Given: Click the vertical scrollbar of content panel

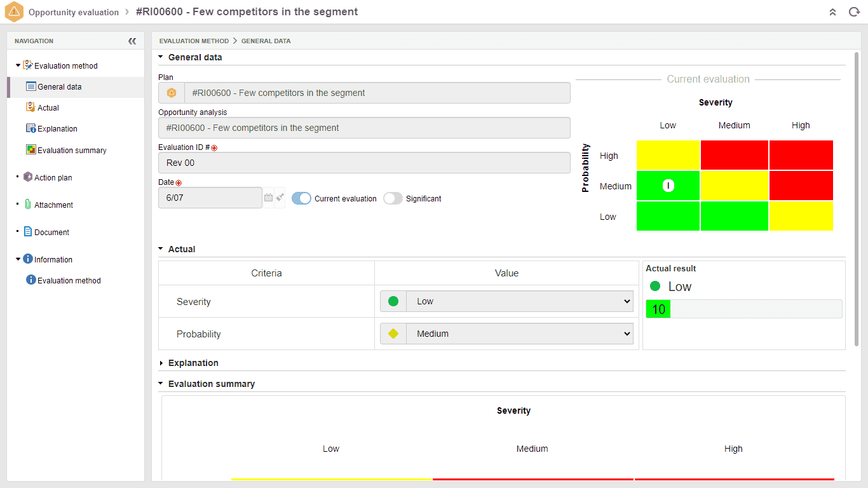Looking at the screenshot, I should tap(857, 200).
